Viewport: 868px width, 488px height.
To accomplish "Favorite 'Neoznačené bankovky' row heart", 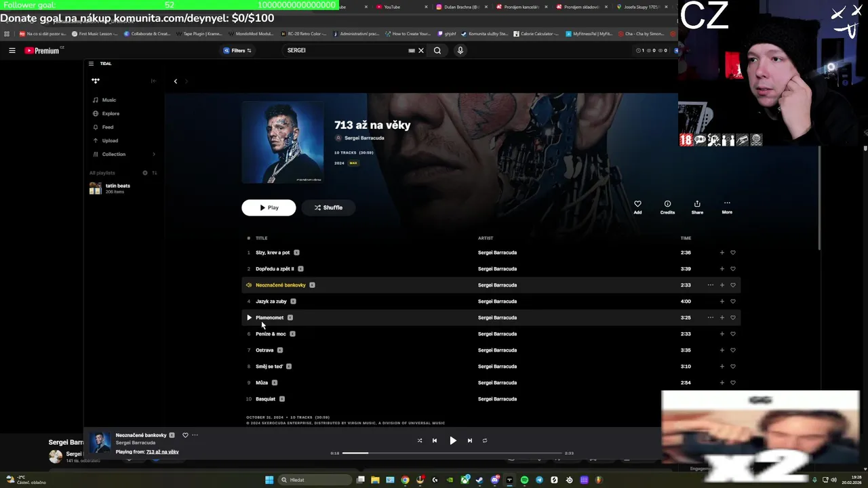I will 732,285.
